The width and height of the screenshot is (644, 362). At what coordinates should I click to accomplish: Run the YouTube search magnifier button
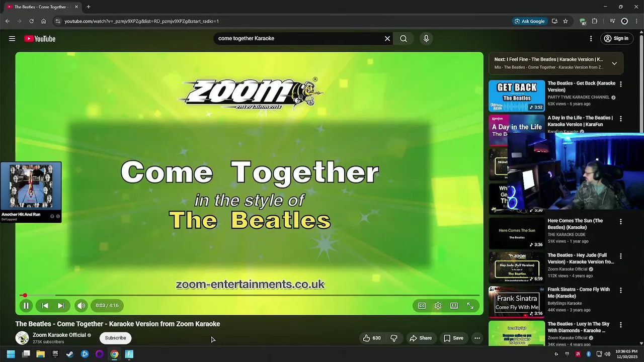404,39
